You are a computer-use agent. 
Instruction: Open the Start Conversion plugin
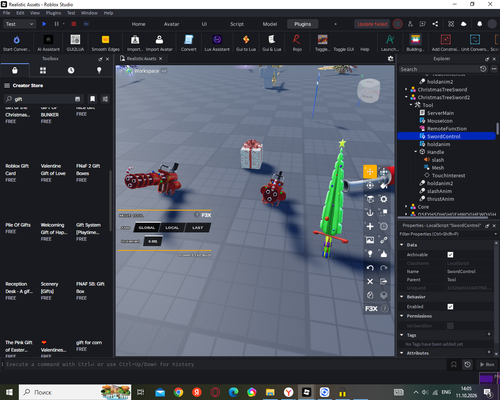16,43
